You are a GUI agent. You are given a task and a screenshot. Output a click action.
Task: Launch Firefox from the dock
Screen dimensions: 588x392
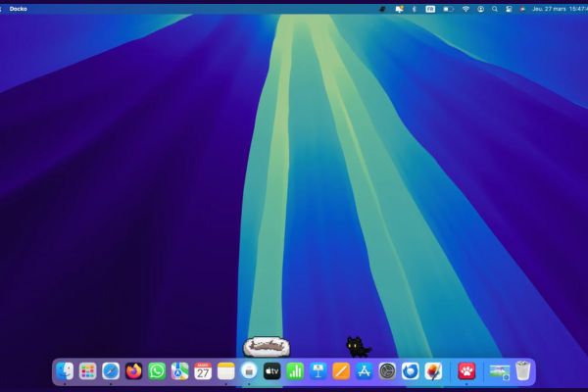133,371
